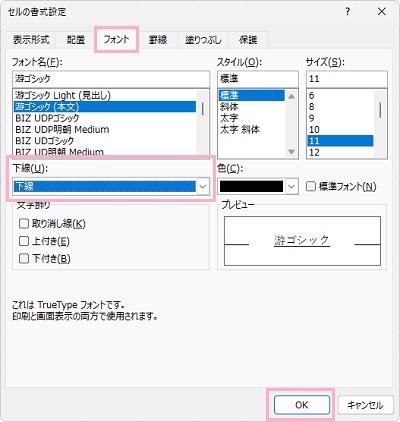Select font size 10
The width and height of the screenshot is (400, 422).
coord(340,129)
